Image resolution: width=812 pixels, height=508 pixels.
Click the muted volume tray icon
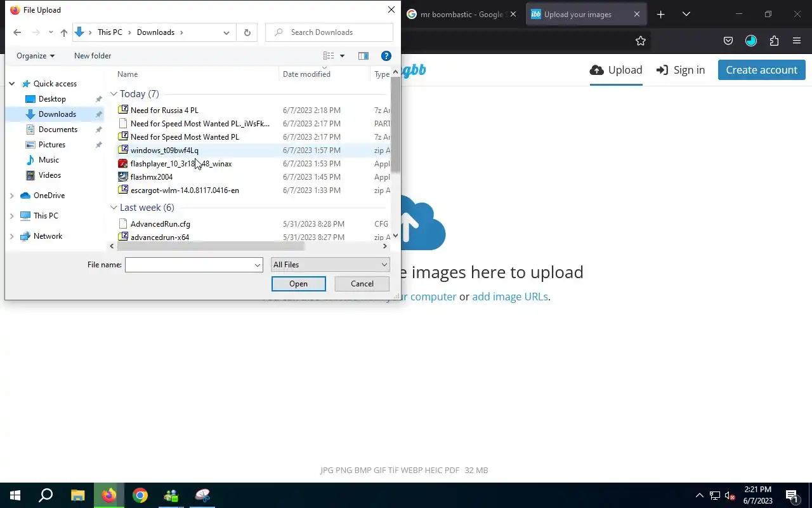(730, 496)
